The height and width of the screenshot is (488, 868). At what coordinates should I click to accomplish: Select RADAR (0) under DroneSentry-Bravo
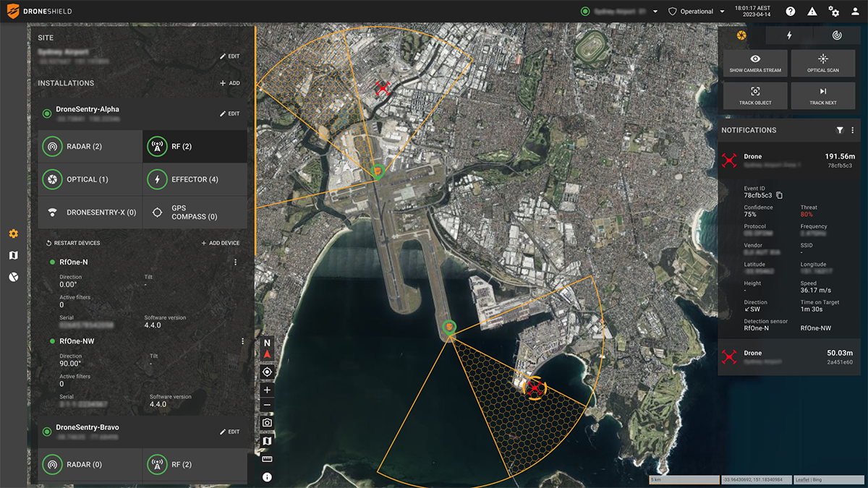tap(90, 464)
